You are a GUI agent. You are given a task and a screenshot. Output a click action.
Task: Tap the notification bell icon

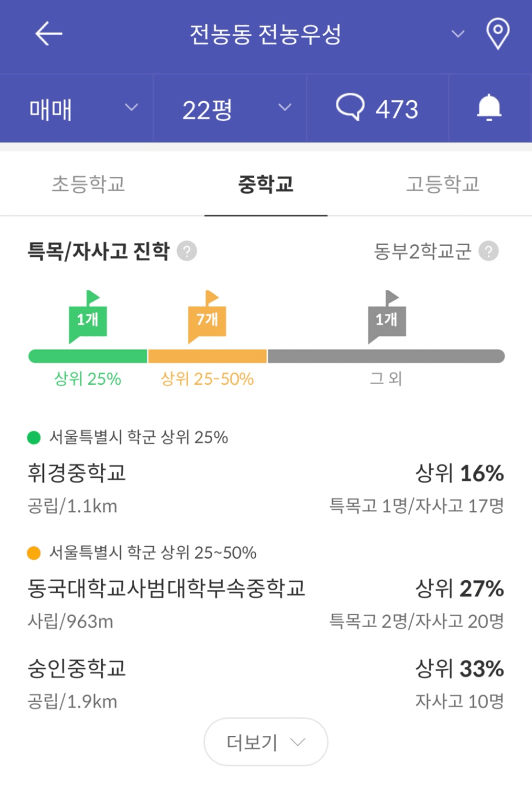pyautogui.click(x=489, y=108)
